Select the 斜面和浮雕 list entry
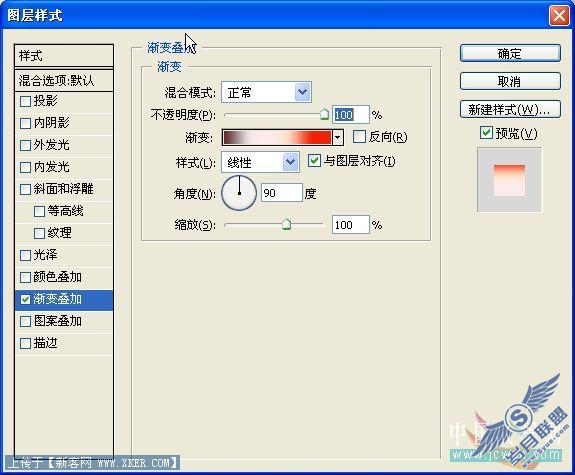 tap(64, 190)
